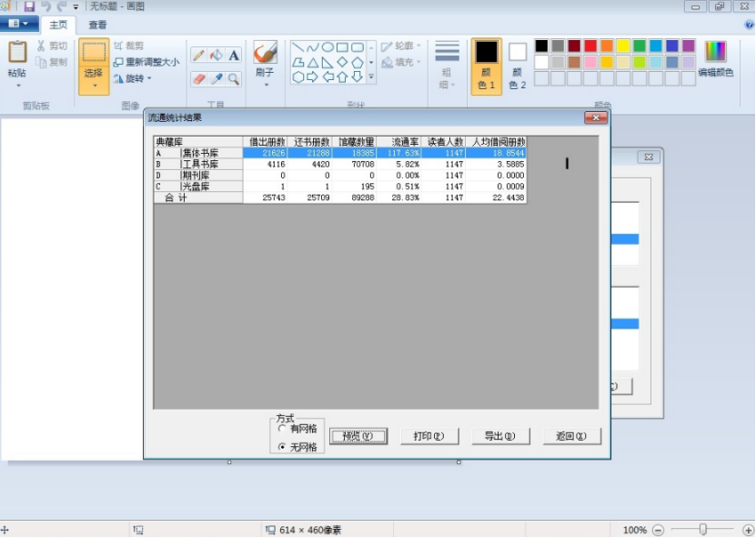Open the 刷子 brushes dropdown arrow
The width and height of the screenshot is (756, 538).
click(266, 85)
